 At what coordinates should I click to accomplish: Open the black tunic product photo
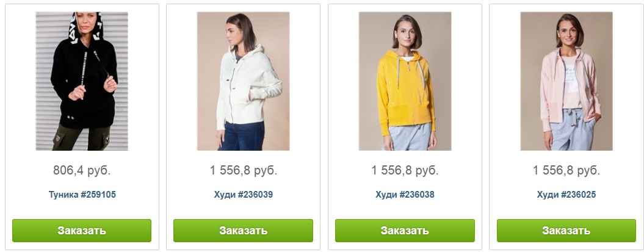(82, 81)
